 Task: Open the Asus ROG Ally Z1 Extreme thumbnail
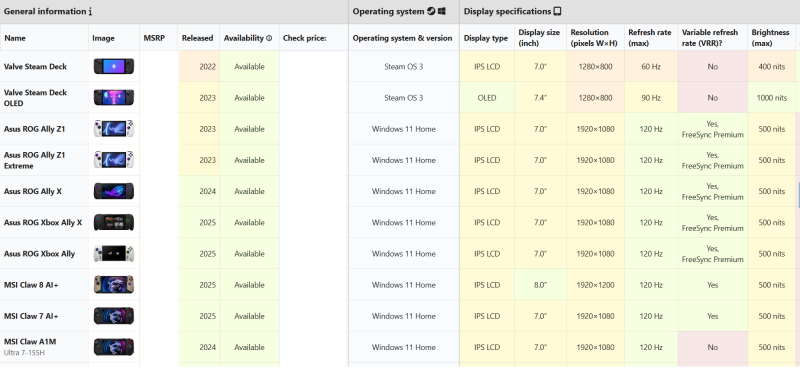pyautogui.click(x=114, y=160)
